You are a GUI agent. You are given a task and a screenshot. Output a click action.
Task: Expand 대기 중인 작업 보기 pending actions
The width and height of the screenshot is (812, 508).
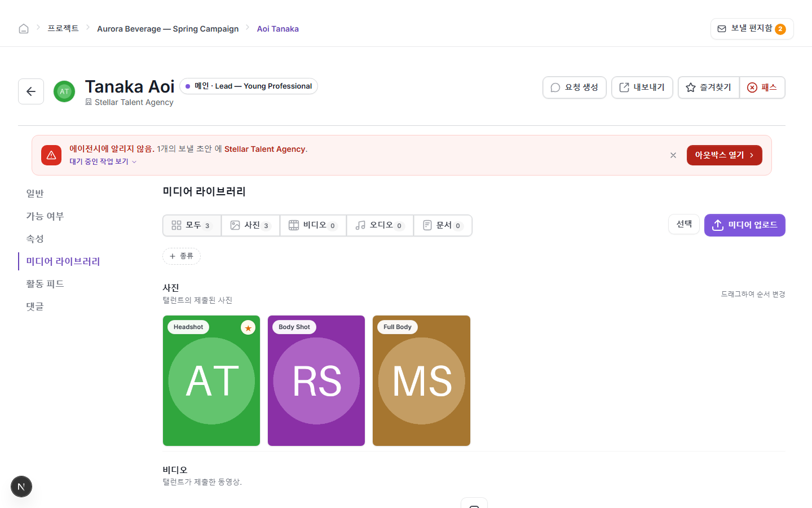pyautogui.click(x=103, y=161)
